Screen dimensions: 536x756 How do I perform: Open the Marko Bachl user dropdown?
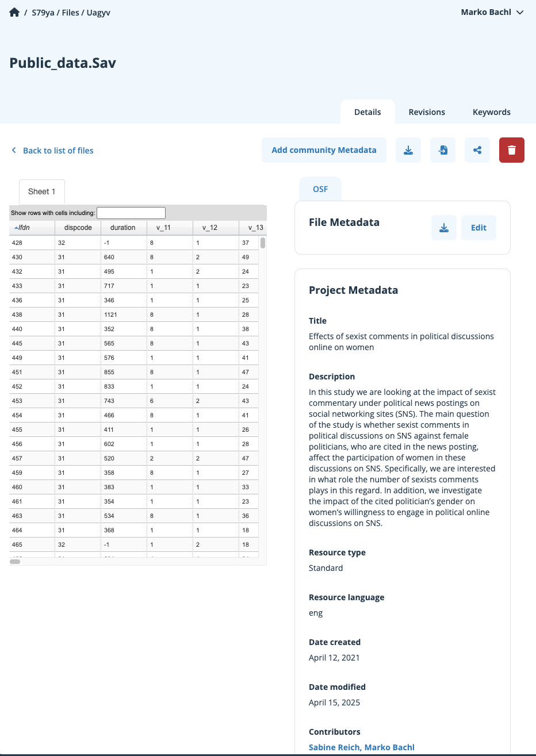tap(492, 12)
